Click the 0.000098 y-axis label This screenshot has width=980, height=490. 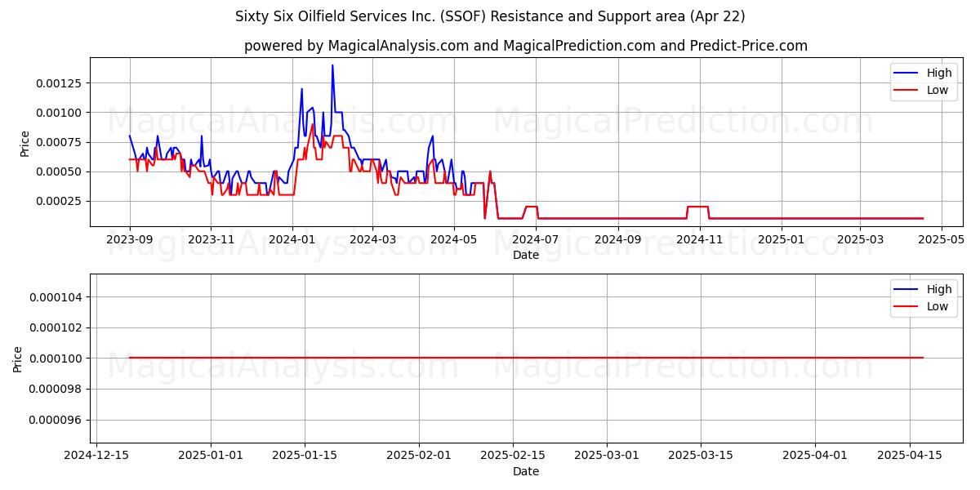(56, 389)
